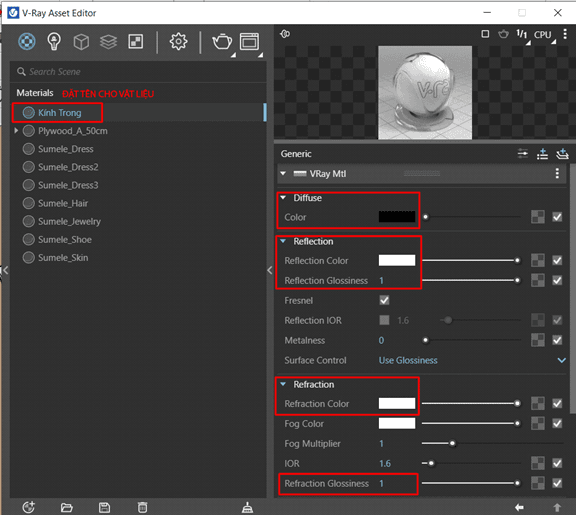This screenshot has width=578, height=516.
Task: Click the Add Attribute icon
Action: tap(543, 154)
